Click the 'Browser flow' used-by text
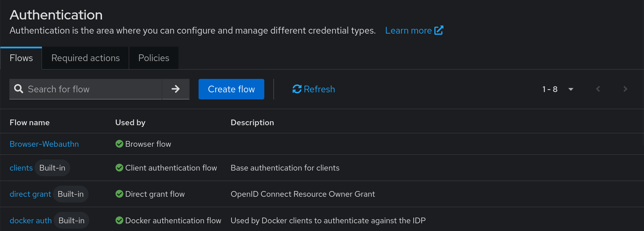The height and width of the screenshot is (231, 644). pyautogui.click(x=148, y=144)
